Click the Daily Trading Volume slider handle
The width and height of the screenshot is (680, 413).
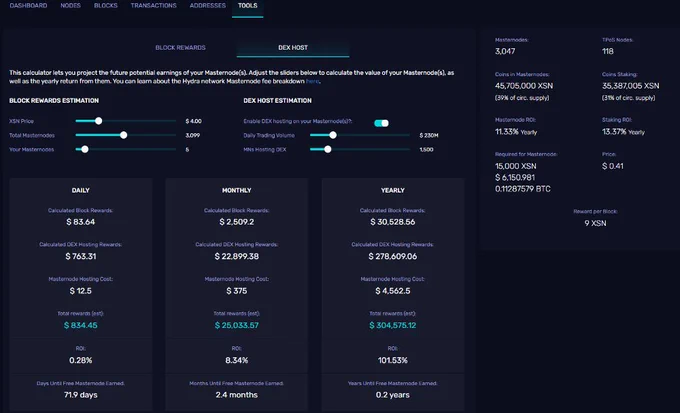(333, 135)
